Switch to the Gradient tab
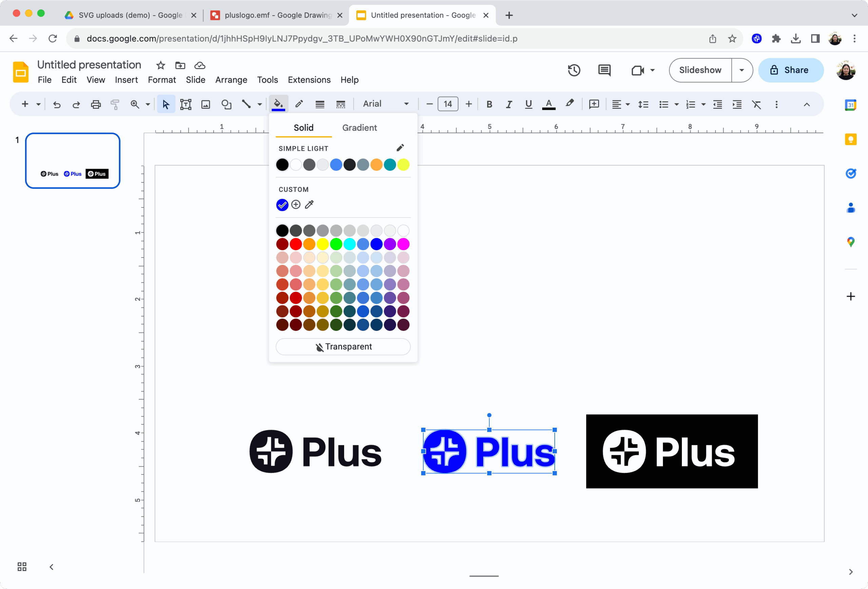 tap(359, 128)
